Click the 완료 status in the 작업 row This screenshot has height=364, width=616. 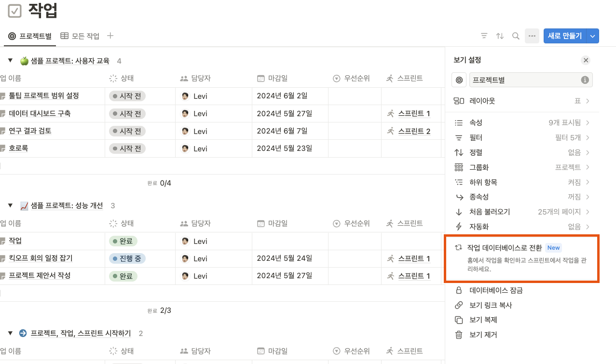pyautogui.click(x=123, y=241)
